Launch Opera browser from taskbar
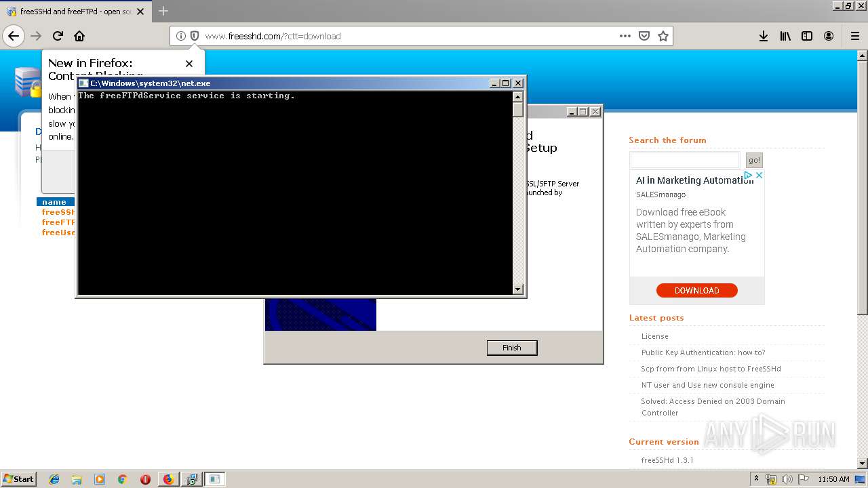 [x=145, y=479]
